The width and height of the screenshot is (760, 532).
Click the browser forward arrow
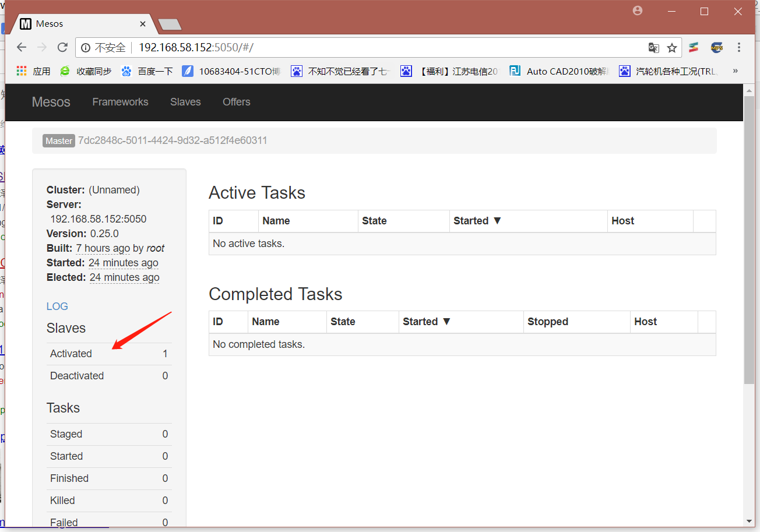[x=42, y=48]
